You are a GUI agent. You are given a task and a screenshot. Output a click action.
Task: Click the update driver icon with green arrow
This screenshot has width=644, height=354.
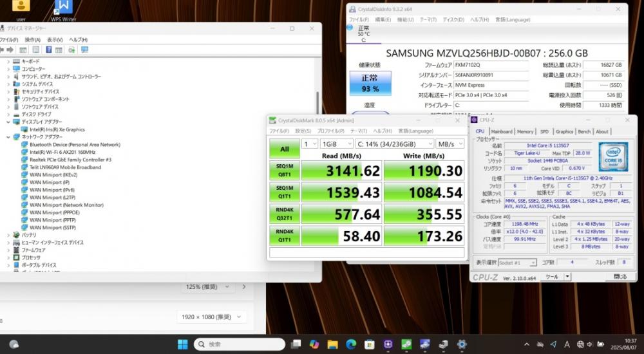point(71,50)
